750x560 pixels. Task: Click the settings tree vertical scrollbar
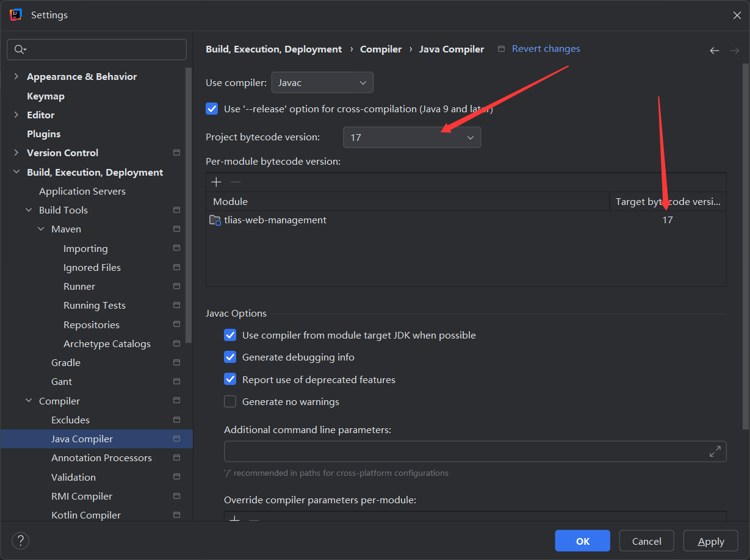(x=189, y=205)
